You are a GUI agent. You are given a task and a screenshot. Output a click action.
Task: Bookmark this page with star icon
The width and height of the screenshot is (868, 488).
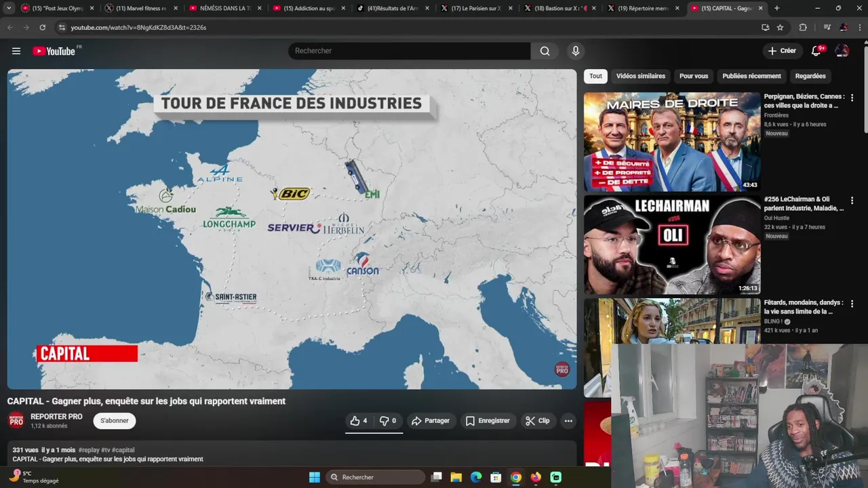point(781,27)
